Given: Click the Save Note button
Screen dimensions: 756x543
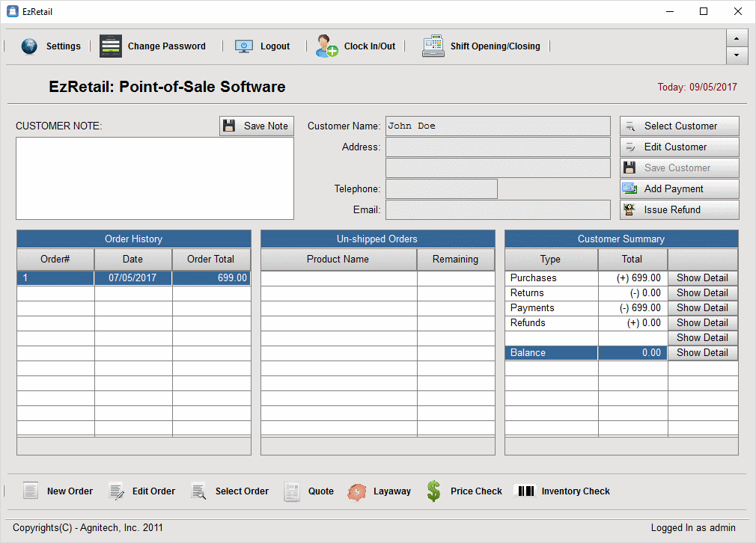Looking at the screenshot, I should [257, 126].
